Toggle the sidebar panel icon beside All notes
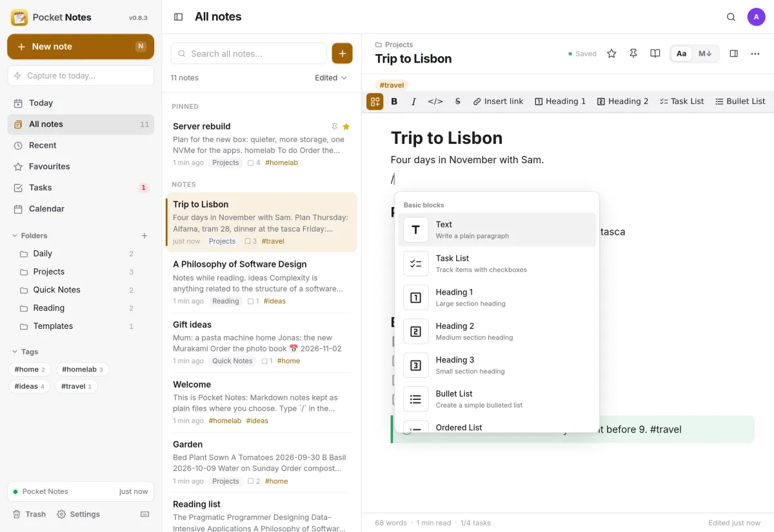The image size is (774, 532). (179, 17)
